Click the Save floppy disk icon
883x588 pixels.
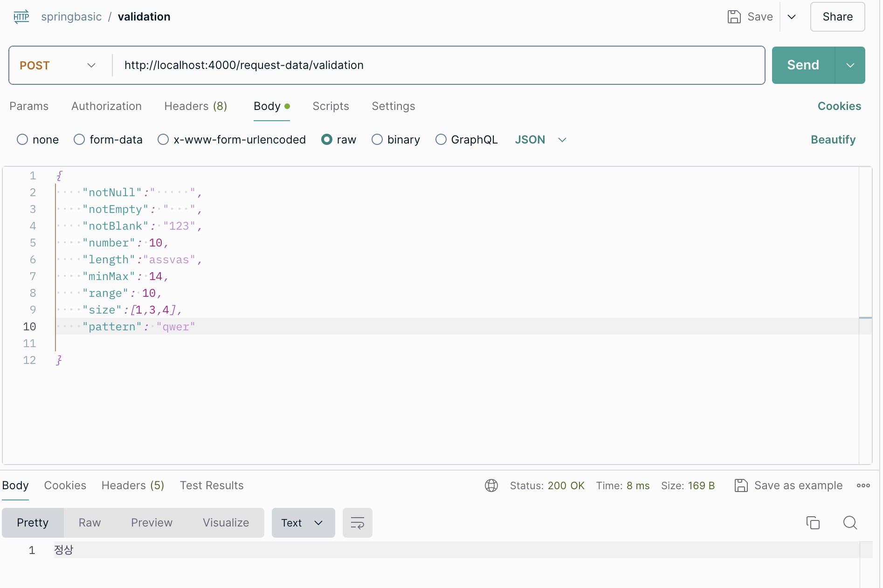click(734, 17)
